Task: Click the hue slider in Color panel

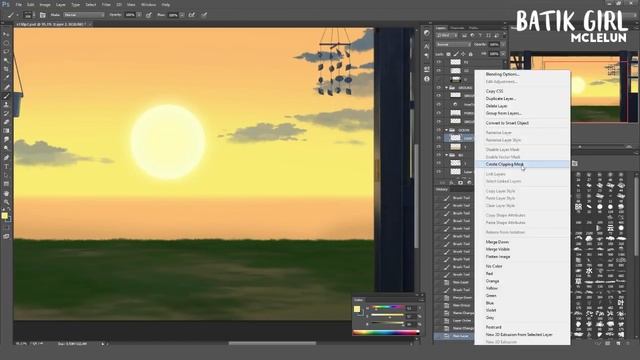Action: point(387,307)
